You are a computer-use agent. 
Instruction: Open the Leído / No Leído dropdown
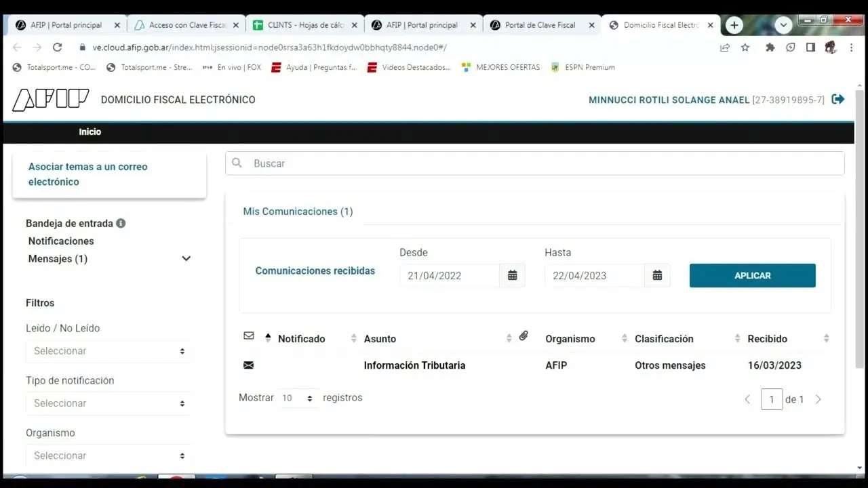coord(108,351)
